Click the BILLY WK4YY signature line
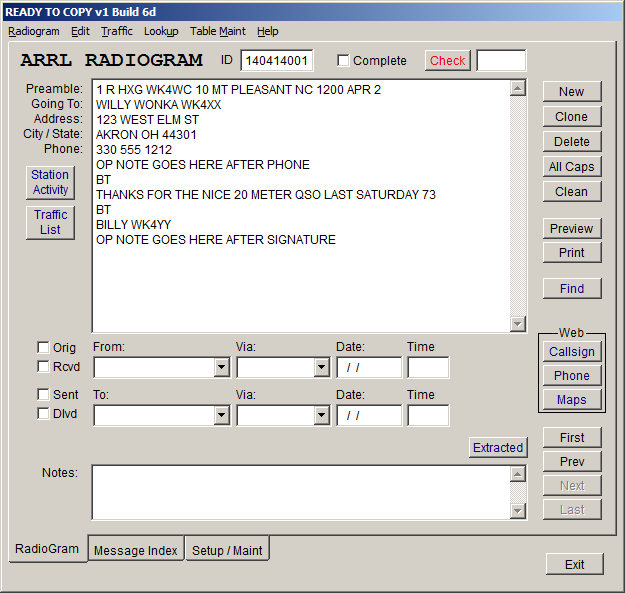 click(133, 225)
